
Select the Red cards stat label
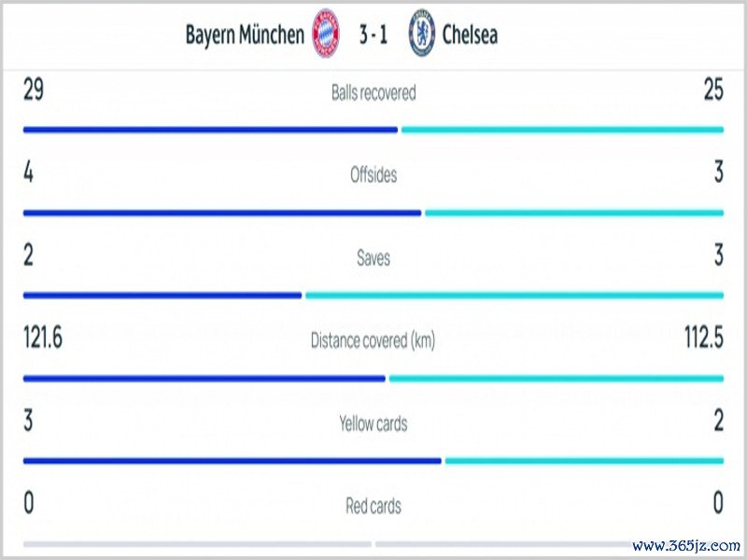tap(373, 506)
